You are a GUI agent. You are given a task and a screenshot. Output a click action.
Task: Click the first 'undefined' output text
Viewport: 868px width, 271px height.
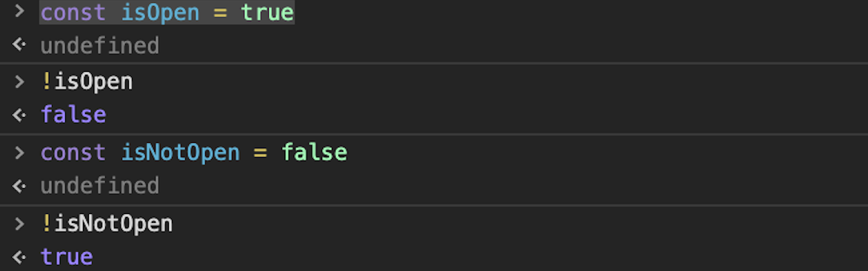click(x=100, y=45)
